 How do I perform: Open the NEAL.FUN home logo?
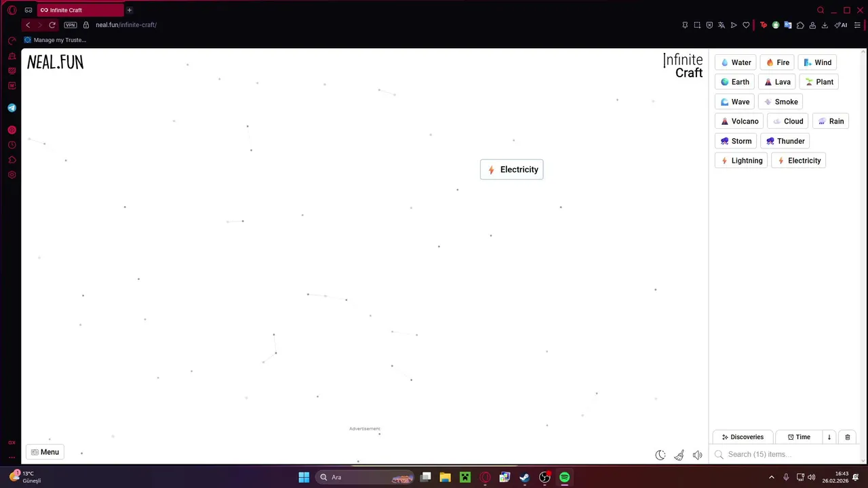(55, 62)
